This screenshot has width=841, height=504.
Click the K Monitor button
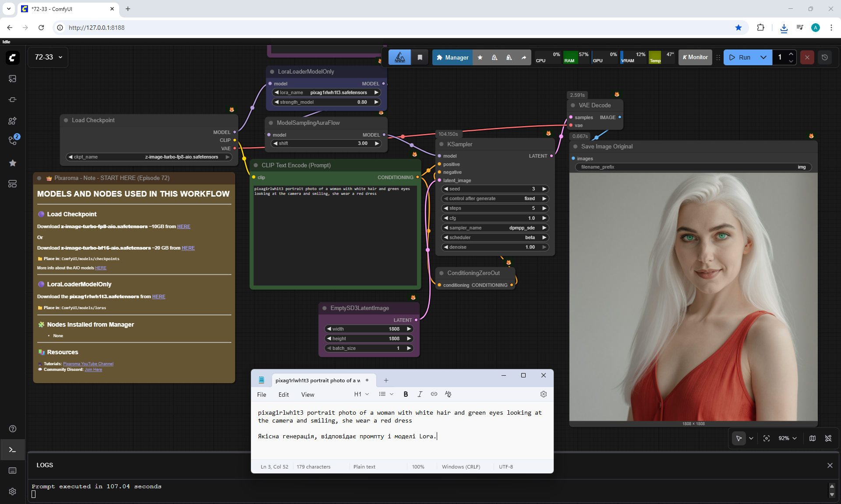point(695,57)
